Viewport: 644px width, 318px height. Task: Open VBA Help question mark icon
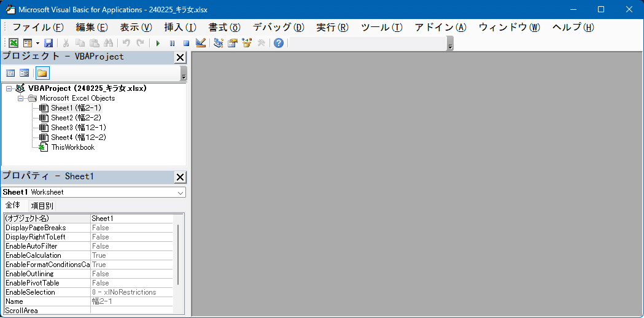coord(279,43)
